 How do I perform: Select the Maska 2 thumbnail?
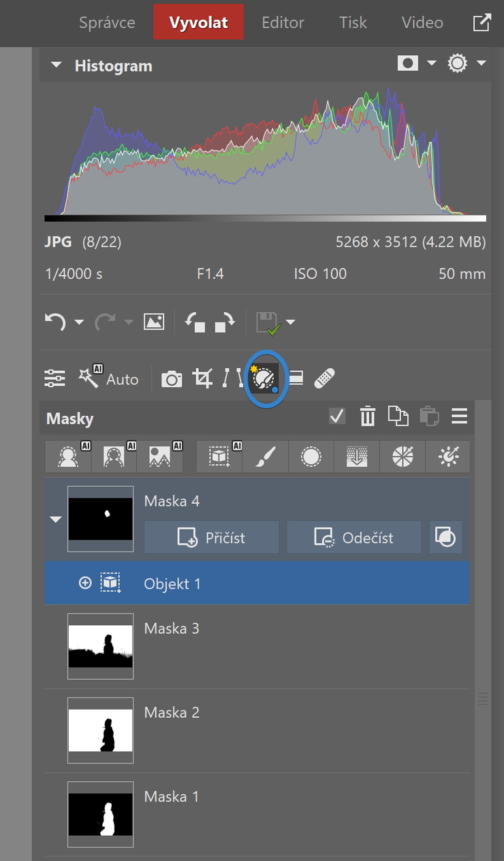coord(101,730)
